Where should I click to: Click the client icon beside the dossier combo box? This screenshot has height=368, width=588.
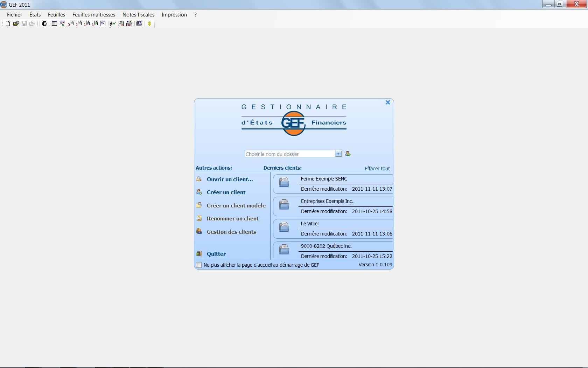pos(348,154)
